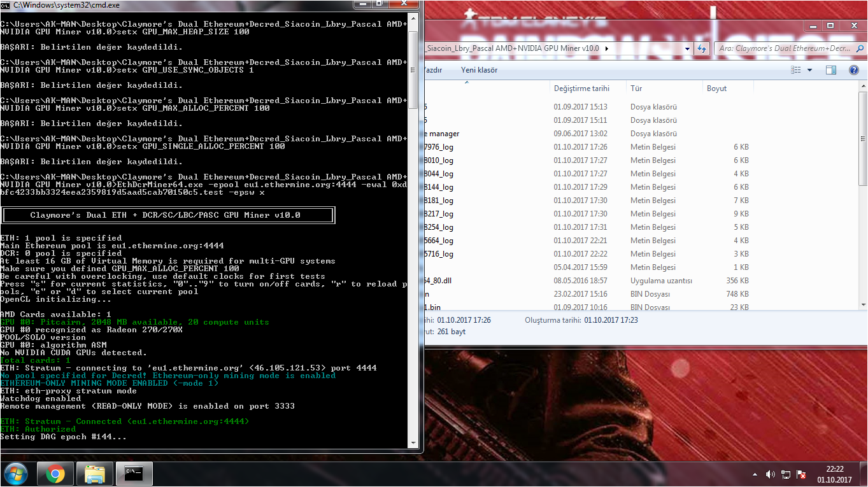This screenshot has height=487, width=868.
Task: Click the 'Uygulama uzantısı' type cell
Action: [x=661, y=281]
